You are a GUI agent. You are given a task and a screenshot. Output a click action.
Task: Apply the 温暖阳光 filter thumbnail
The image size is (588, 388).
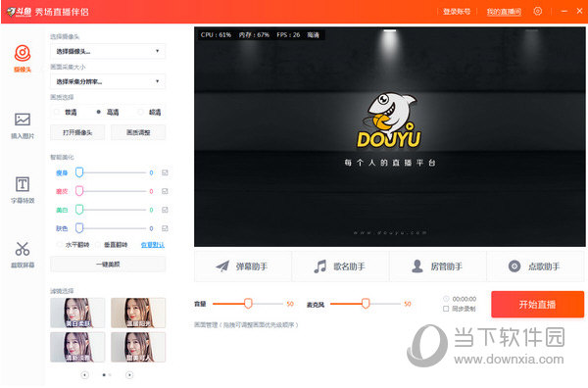pos(138,313)
